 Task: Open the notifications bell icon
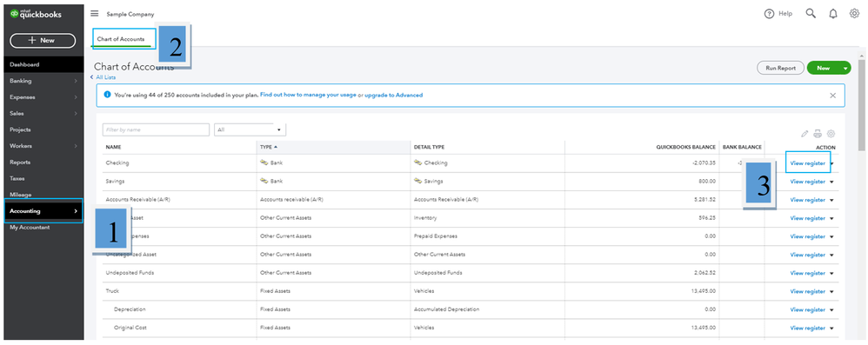[x=833, y=14]
